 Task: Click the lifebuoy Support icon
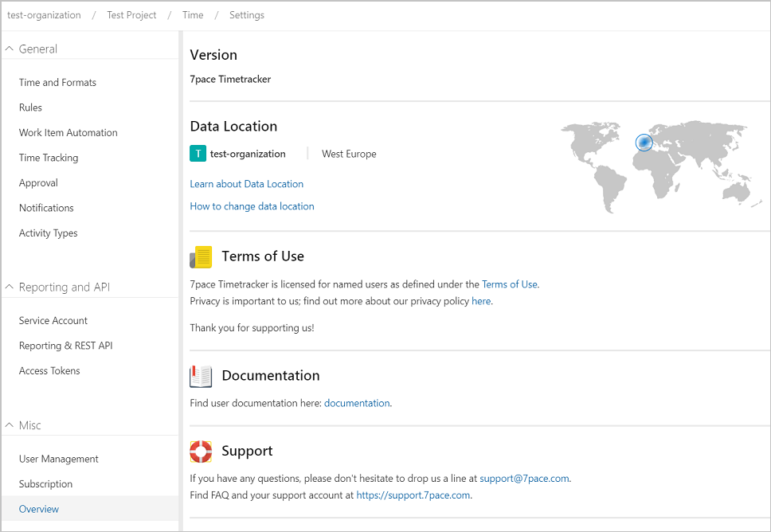click(201, 452)
